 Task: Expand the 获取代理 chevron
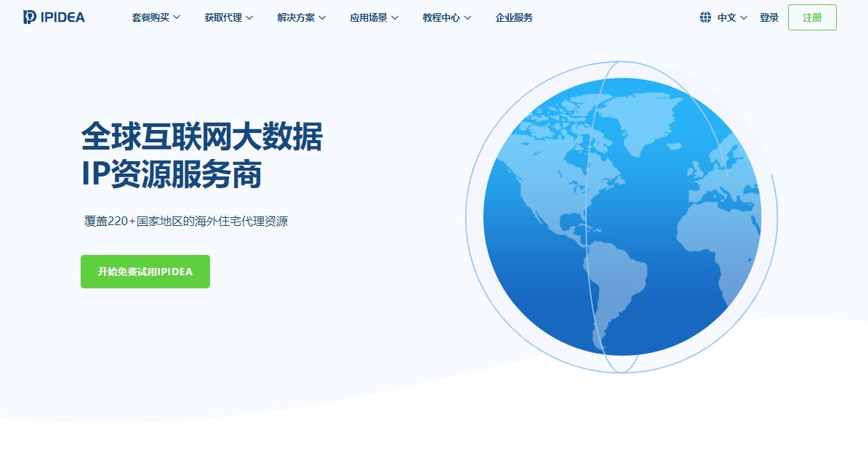(249, 17)
